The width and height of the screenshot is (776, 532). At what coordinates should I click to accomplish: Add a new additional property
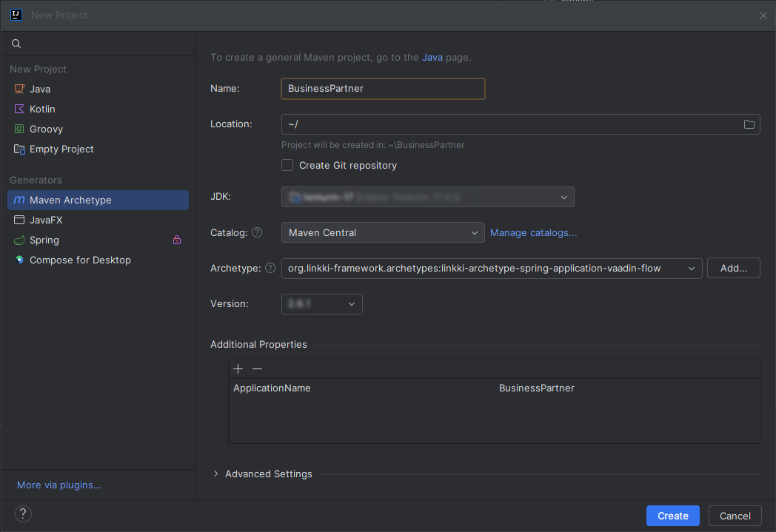[238, 368]
